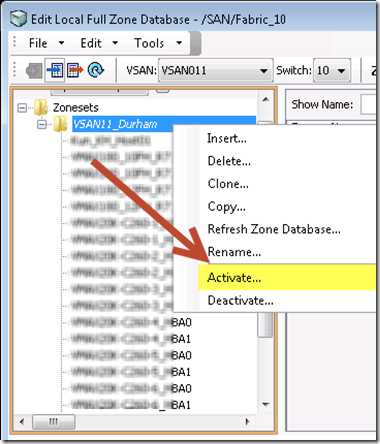Image resolution: width=380 pixels, height=444 pixels.
Task: Open the Edit menu
Action: click(x=99, y=43)
